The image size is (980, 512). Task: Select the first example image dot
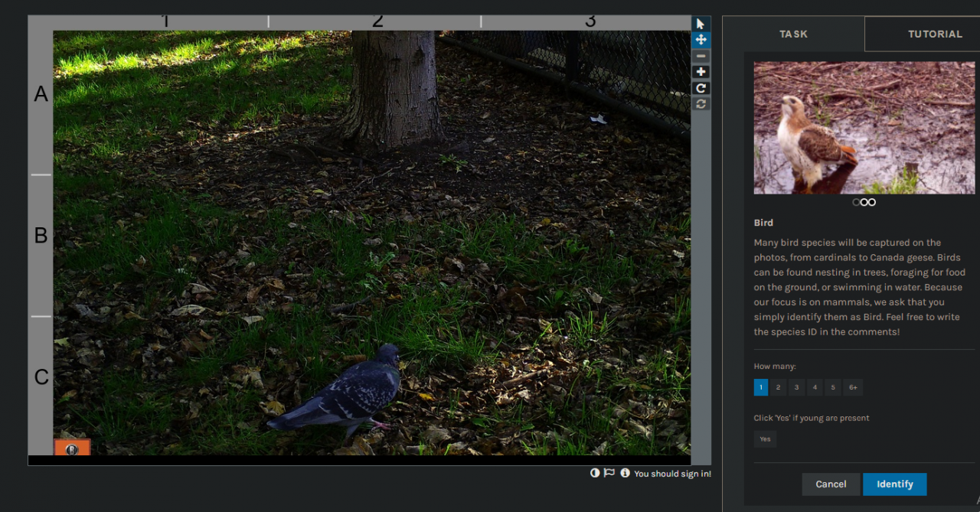(856, 202)
